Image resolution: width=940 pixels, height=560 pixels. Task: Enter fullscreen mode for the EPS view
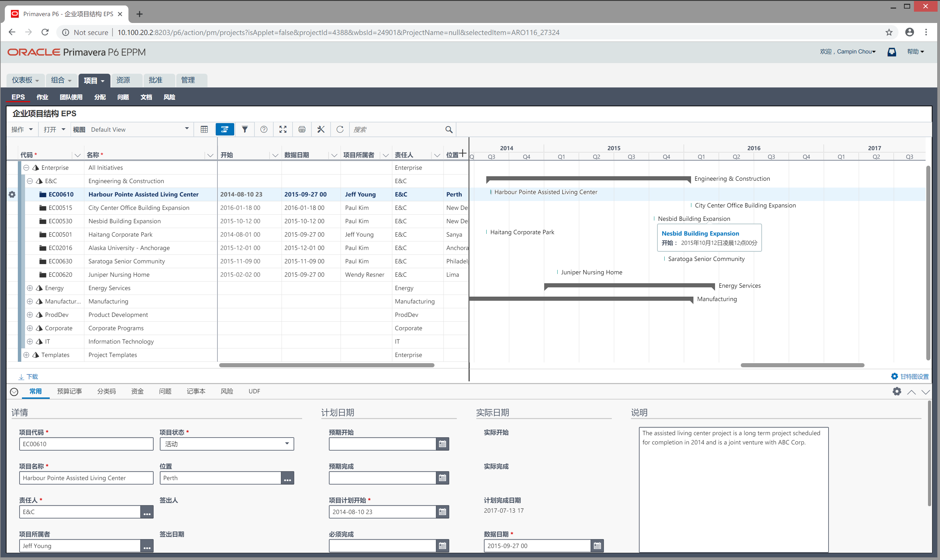(283, 129)
